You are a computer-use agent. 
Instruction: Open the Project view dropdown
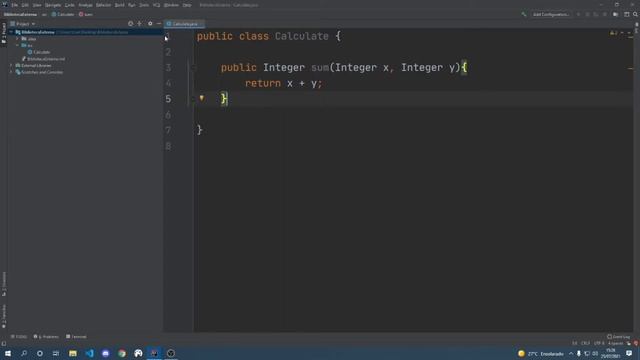[23, 24]
